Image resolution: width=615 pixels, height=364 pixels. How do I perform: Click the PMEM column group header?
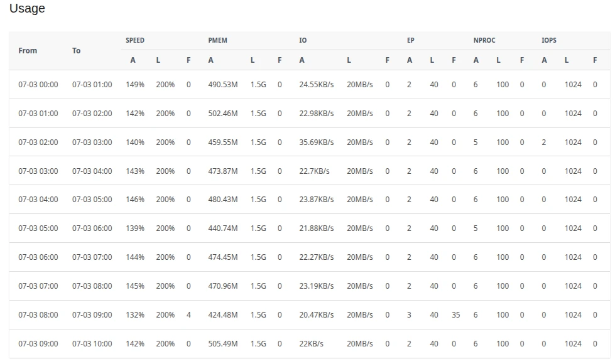[218, 40]
